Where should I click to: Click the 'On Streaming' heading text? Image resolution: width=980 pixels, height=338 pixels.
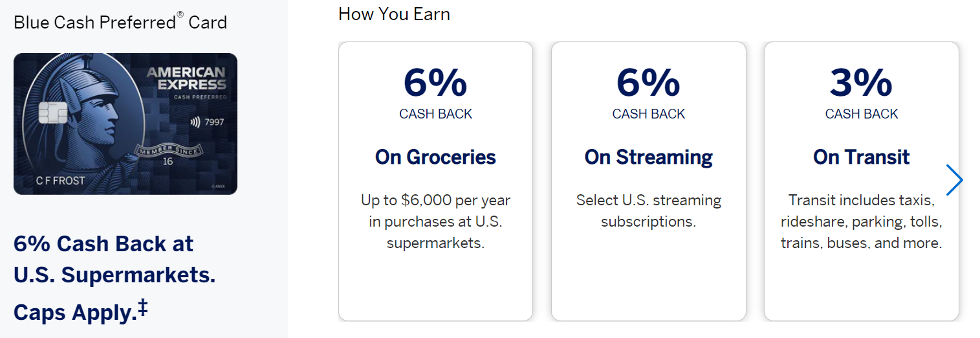(648, 157)
